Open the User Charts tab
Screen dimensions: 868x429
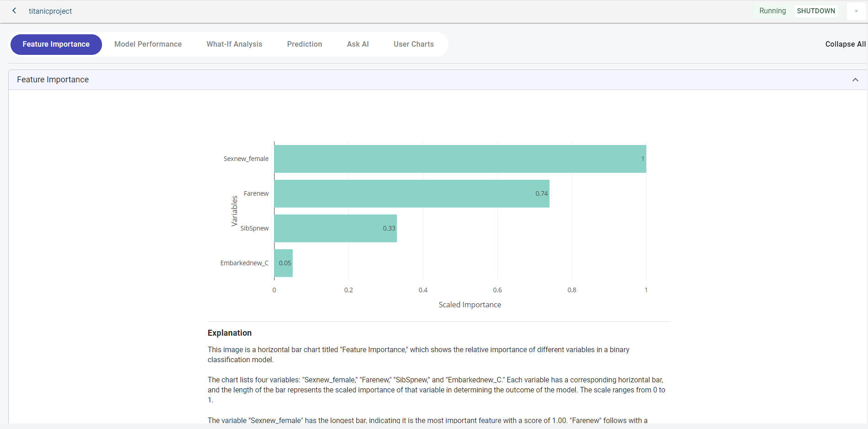413,44
